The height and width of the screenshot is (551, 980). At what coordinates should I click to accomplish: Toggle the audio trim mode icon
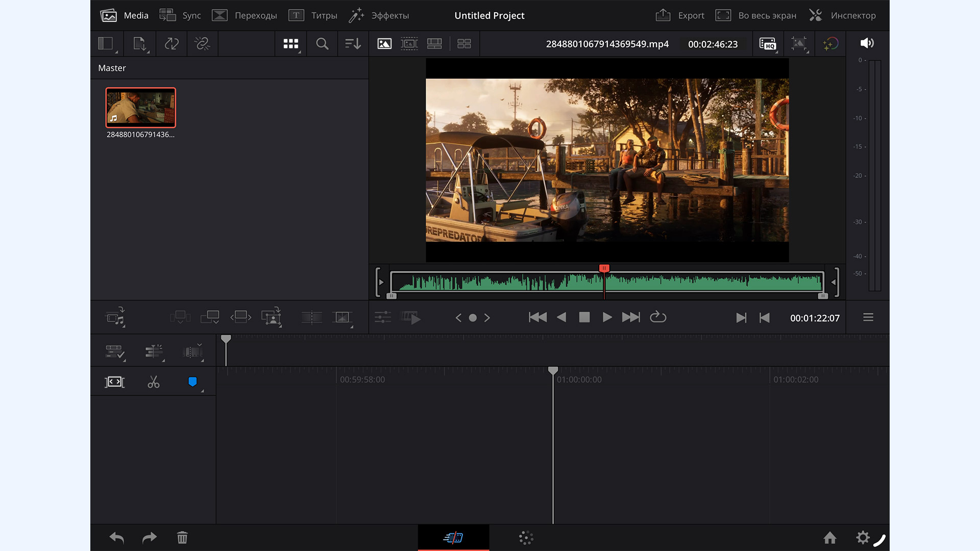coord(193,352)
